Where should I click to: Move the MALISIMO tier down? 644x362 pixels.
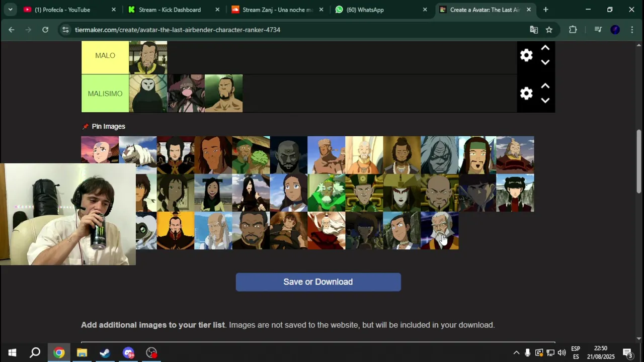pyautogui.click(x=545, y=101)
